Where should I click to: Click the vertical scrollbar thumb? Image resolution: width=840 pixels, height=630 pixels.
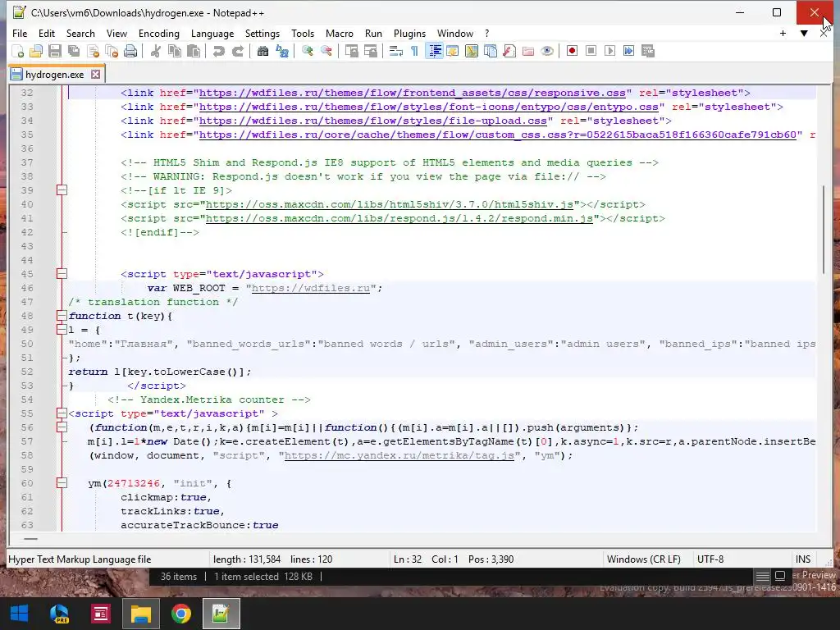[x=824, y=230]
